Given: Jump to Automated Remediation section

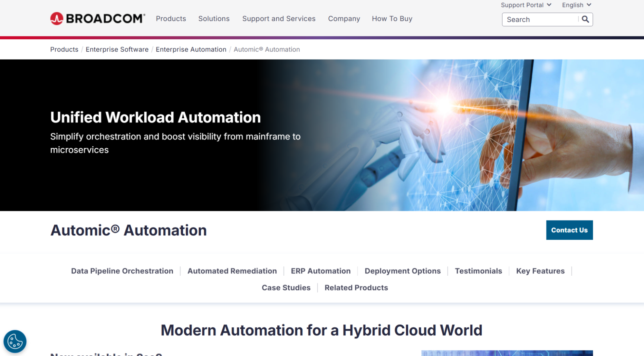Looking at the screenshot, I should pos(232,271).
